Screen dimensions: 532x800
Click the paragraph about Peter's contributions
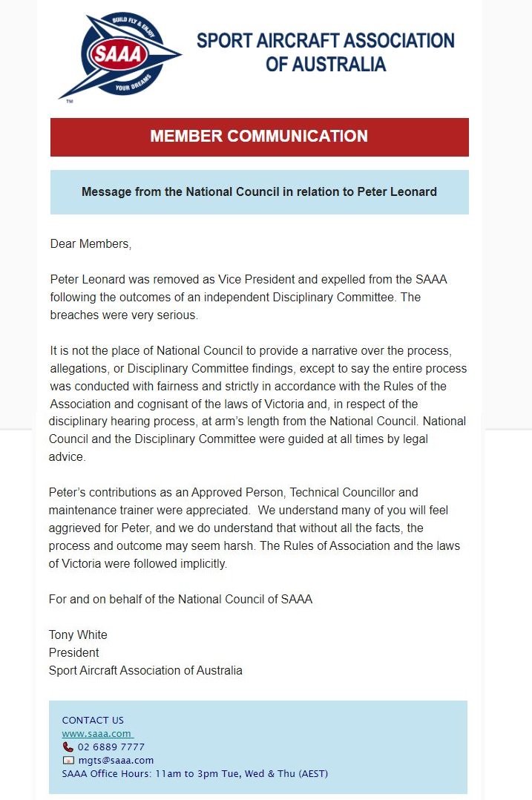click(x=254, y=528)
